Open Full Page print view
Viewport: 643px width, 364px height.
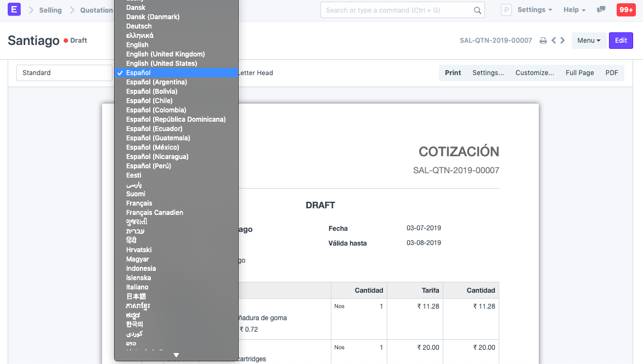579,73
